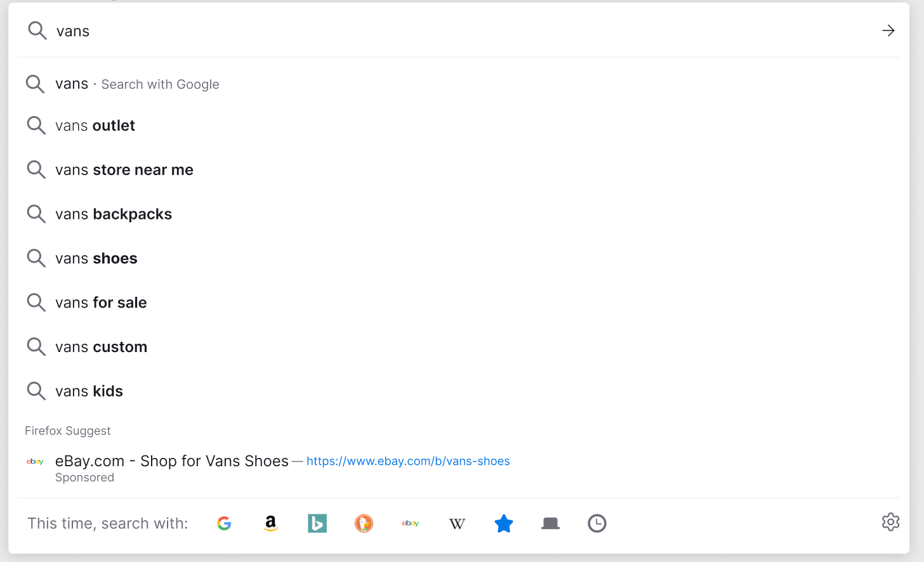
Task: Search this time with Google icon
Action: 224,523
